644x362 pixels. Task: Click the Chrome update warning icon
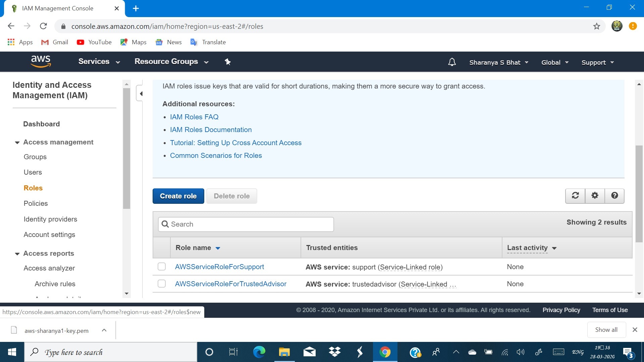pos(633,26)
